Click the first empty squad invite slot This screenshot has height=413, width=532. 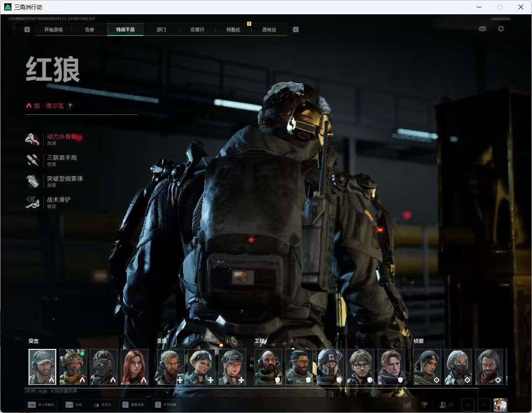tap(468, 405)
